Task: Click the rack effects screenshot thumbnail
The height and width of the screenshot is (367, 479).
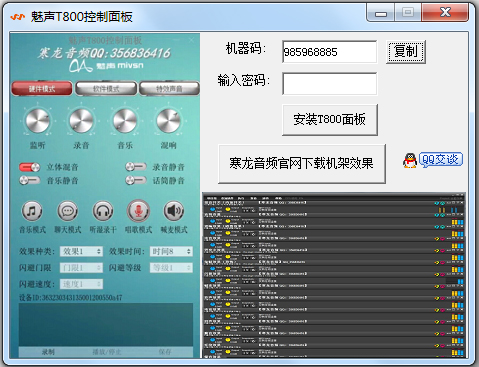Action: pyautogui.click(x=334, y=275)
